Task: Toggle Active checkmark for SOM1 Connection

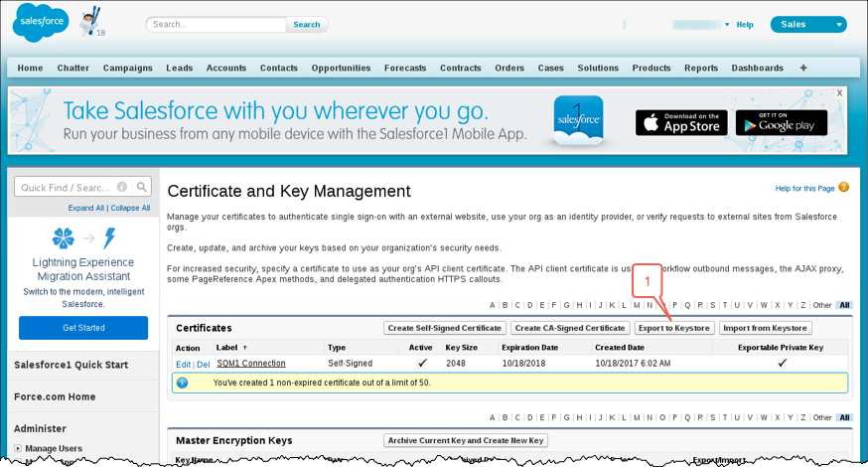Action: coord(422,363)
